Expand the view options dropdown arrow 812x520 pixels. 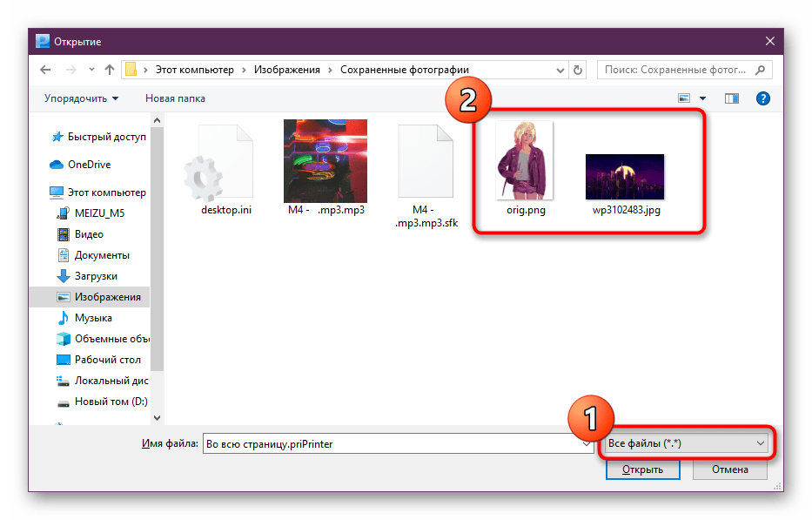click(x=702, y=98)
